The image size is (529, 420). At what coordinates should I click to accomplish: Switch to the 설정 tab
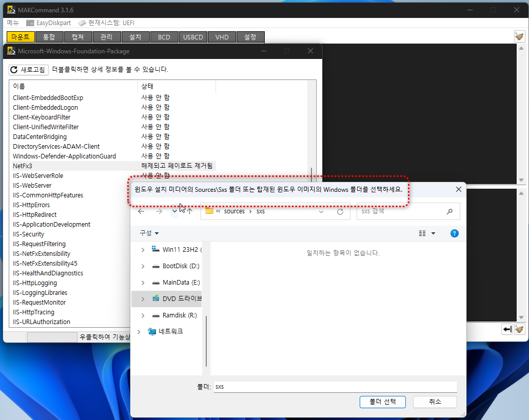click(x=250, y=37)
